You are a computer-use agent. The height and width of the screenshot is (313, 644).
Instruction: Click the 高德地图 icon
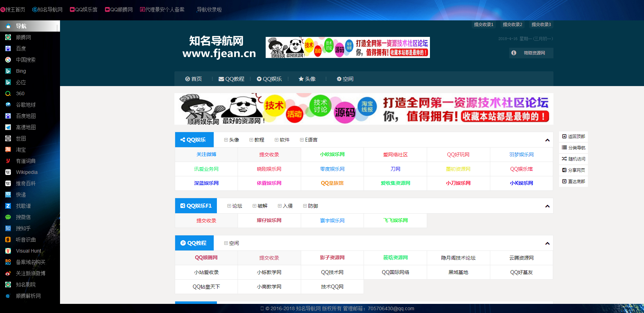pyautogui.click(x=8, y=127)
